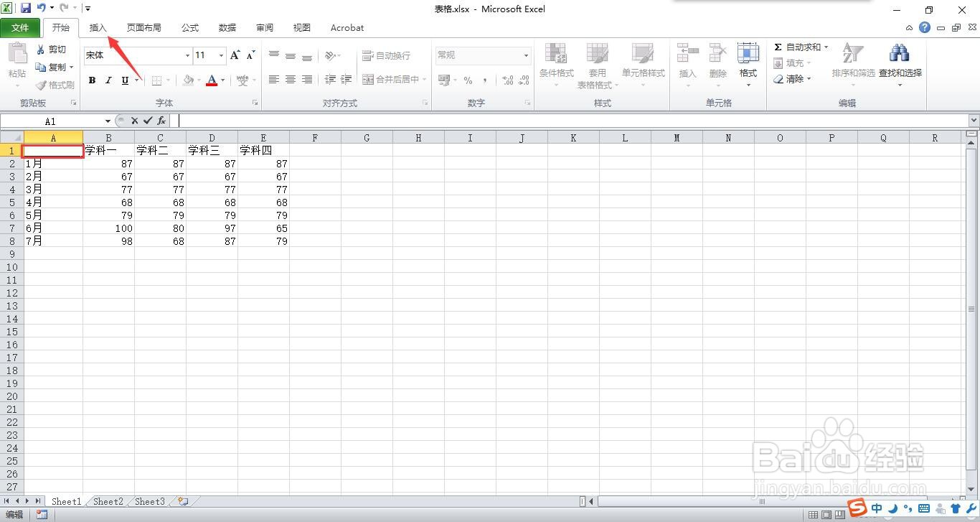
Task: Open Find and Select (查找和选择) binoculars
Action: coord(900,65)
